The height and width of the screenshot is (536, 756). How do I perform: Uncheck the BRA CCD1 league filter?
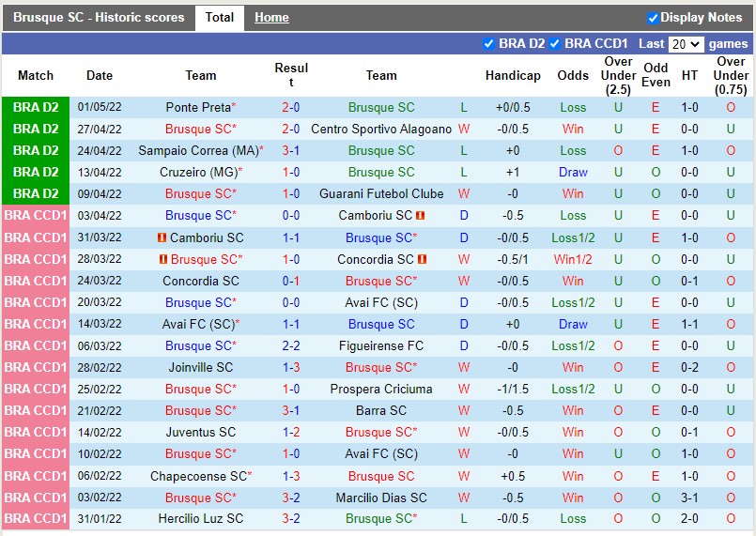[x=554, y=44]
